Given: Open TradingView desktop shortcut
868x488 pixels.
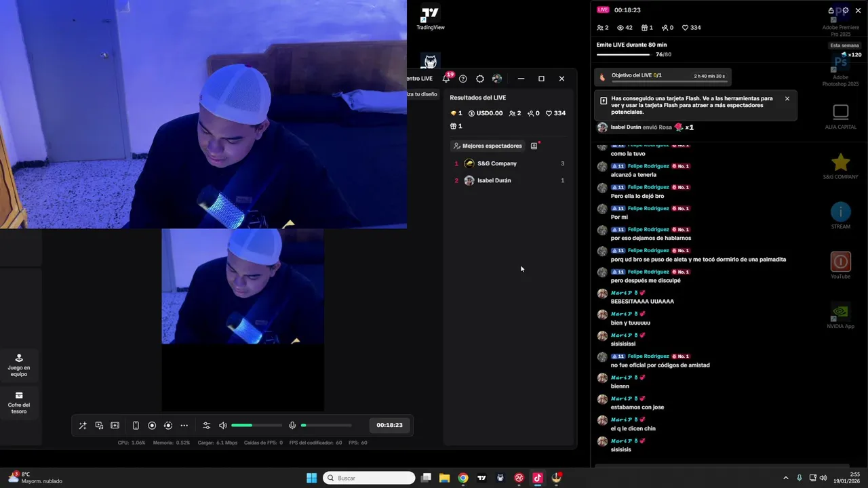Looking at the screenshot, I should point(430,18).
